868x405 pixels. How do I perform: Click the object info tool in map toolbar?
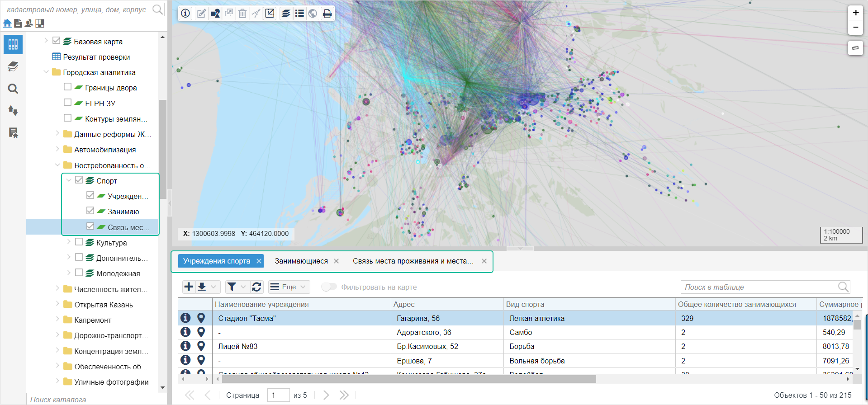pyautogui.click(x=185, y=13)
